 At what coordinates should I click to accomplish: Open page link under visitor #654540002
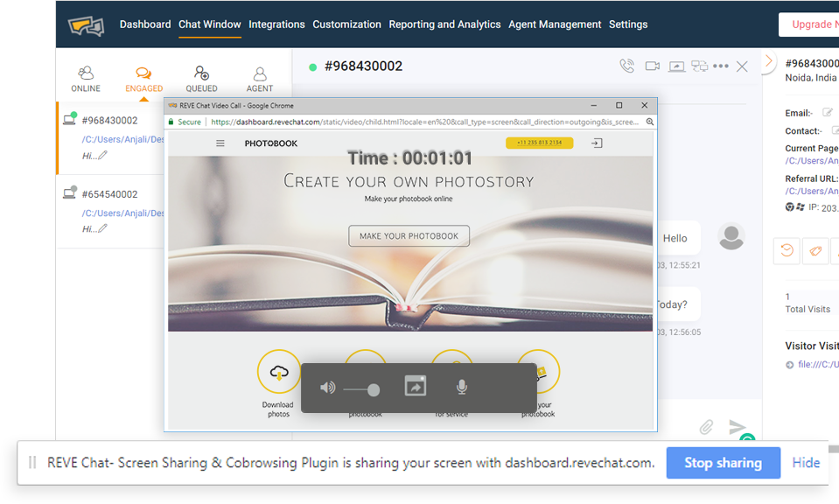click(122, 213)
